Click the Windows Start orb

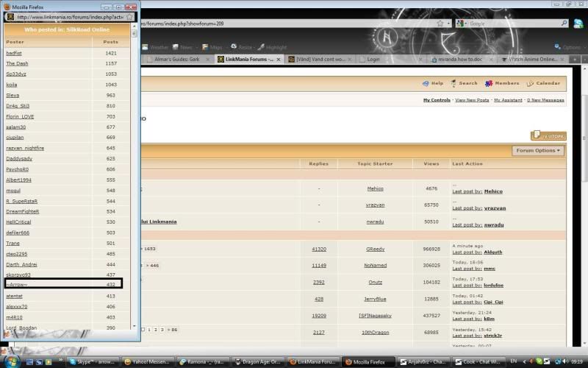pos(9,361)
